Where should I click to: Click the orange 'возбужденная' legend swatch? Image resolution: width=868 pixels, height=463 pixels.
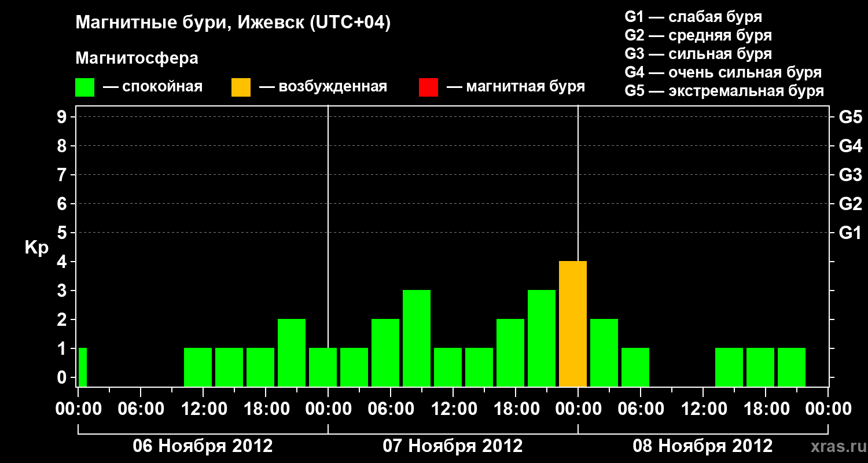click(x=241, y=87)
